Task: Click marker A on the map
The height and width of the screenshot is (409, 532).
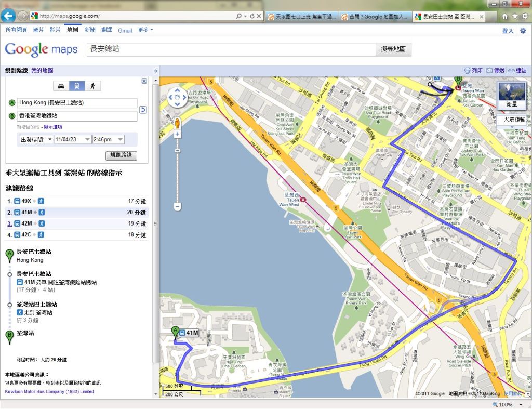Action: (175, 333)
